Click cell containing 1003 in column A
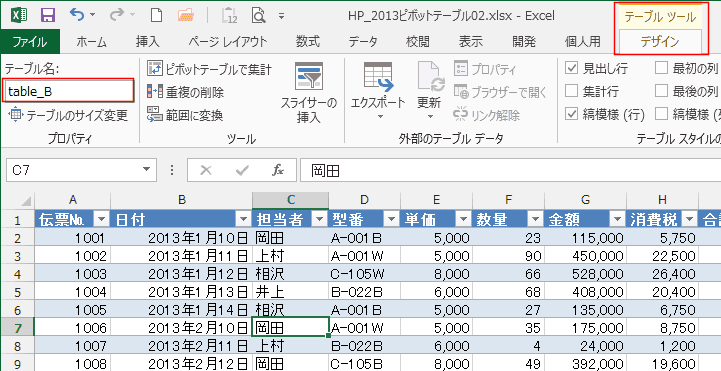The image size is (721, 371). (x=73, y=274)
